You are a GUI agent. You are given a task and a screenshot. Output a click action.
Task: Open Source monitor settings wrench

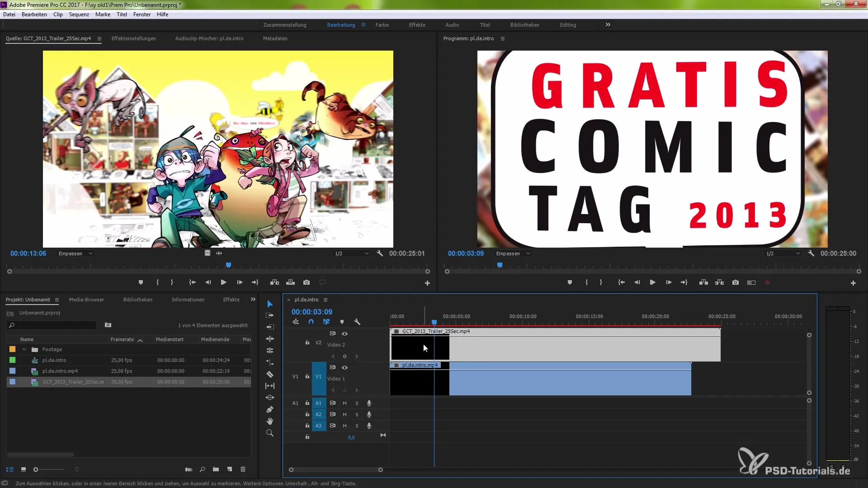pos(380,253)
